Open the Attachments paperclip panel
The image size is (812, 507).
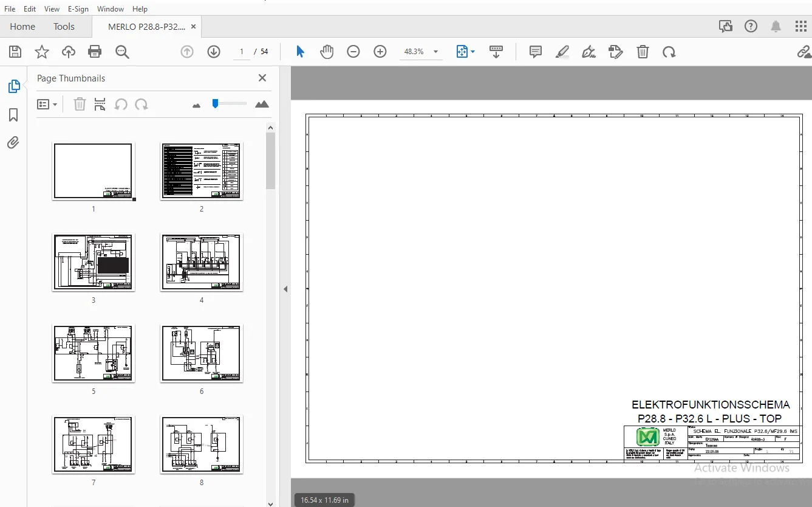point(13,143)
